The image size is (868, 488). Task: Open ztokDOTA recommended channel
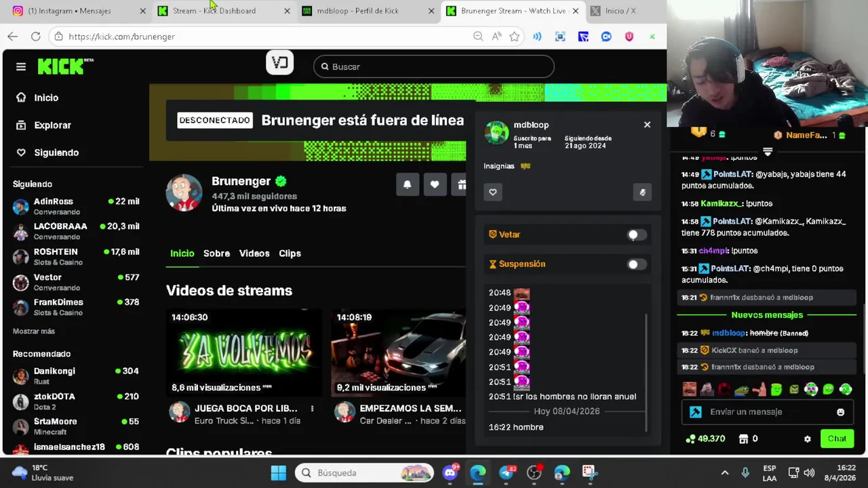coord(76,401)
